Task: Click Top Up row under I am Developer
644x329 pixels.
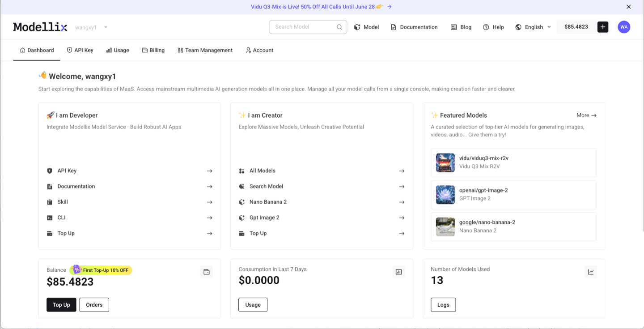Action: (130, 234)
